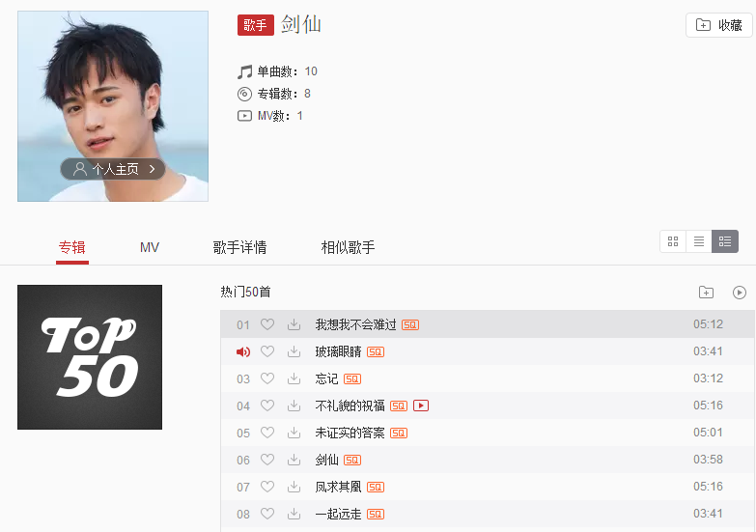Toggle heart on song 剑仙
756x532 pixels.
(x=267, y=460)
